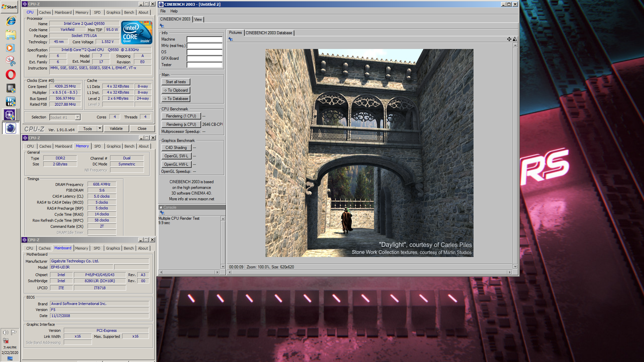Click the Start all tests button
The image size is (644, 362).
pyautogui.click(x=176, y=82)
